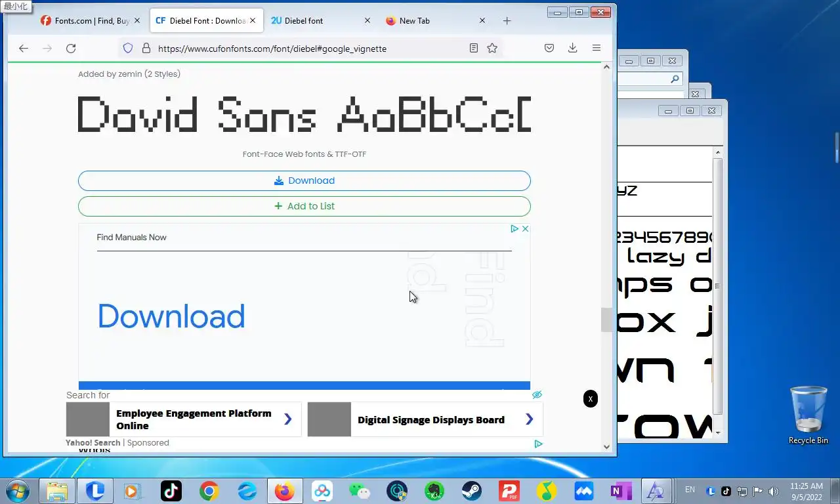Image resolution: width=840 pixels, height=504 pixels.
Task: Go back to the previous page
Action: pos(24,48)
